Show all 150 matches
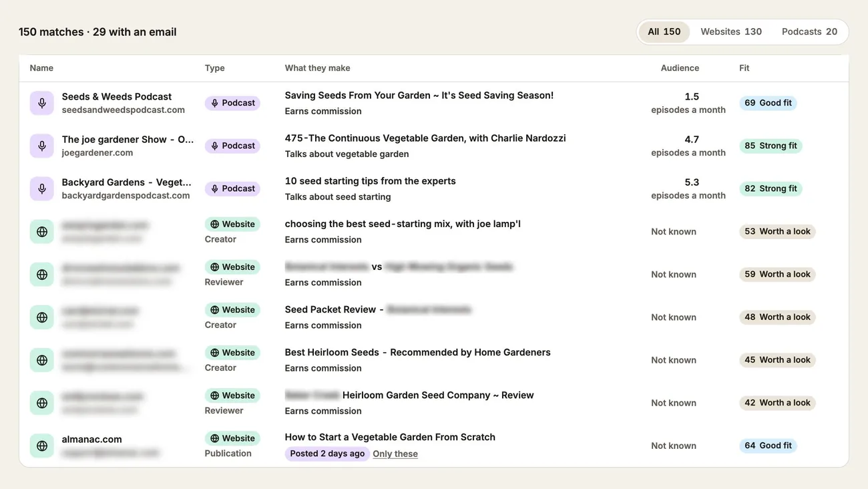868x489 pixels. [664, 31]
